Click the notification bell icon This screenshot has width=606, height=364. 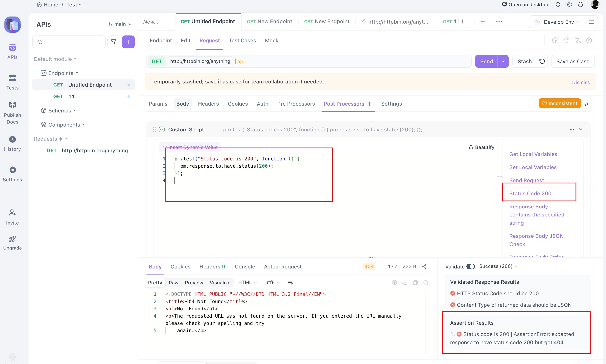click(580, 5)
